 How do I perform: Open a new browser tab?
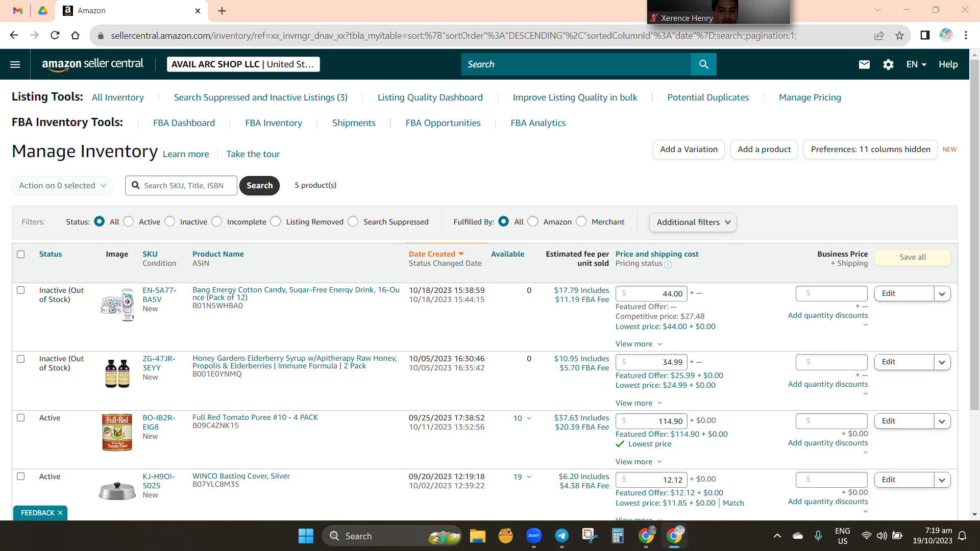(x=222, y=11)
